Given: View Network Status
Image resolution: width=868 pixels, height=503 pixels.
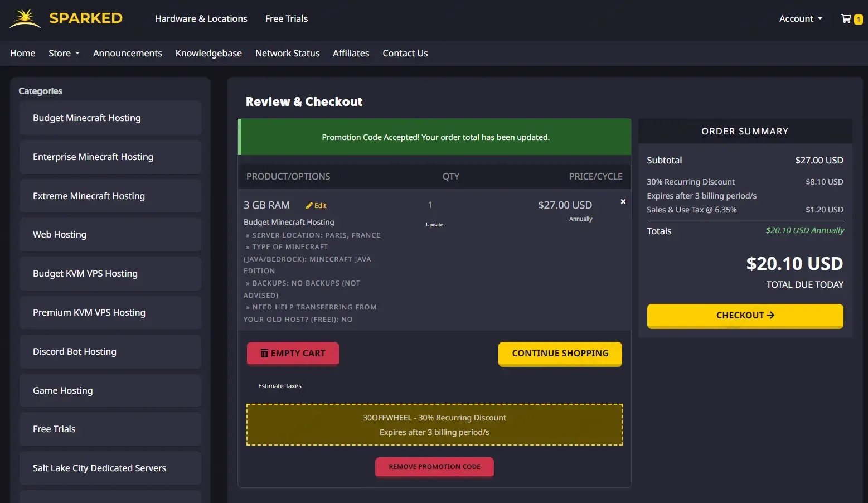Looking at the screenshot, I should pos(288,53).
